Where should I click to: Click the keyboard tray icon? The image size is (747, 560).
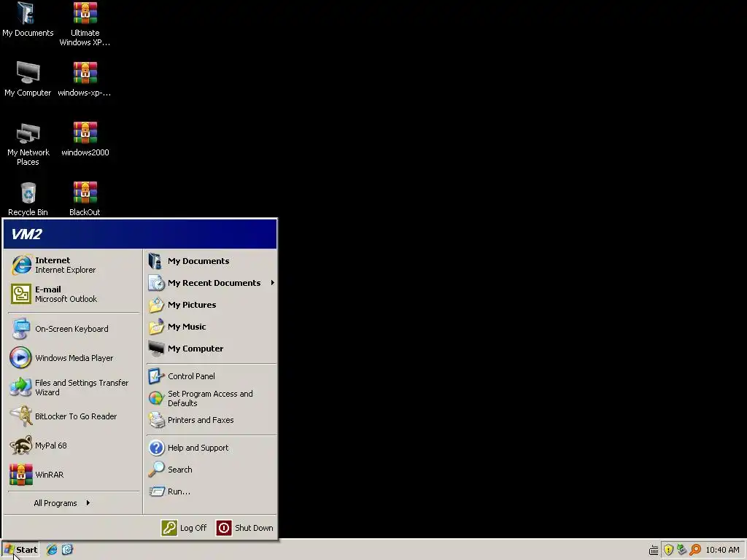654,550
